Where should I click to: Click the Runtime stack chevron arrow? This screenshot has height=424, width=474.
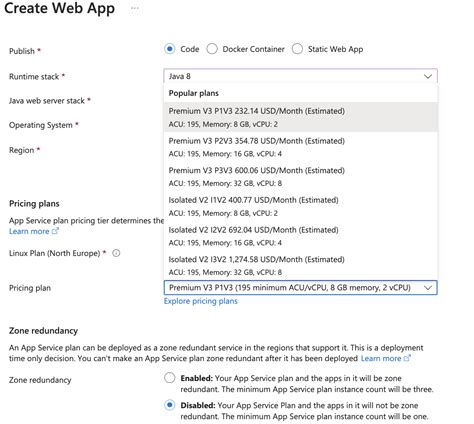(428, 76)
